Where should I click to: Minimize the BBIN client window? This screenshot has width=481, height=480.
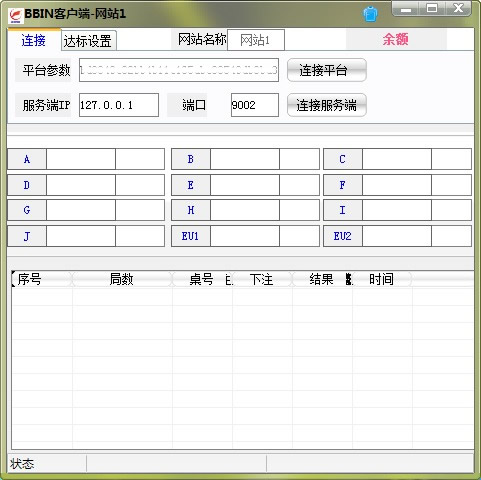(406, 9)
